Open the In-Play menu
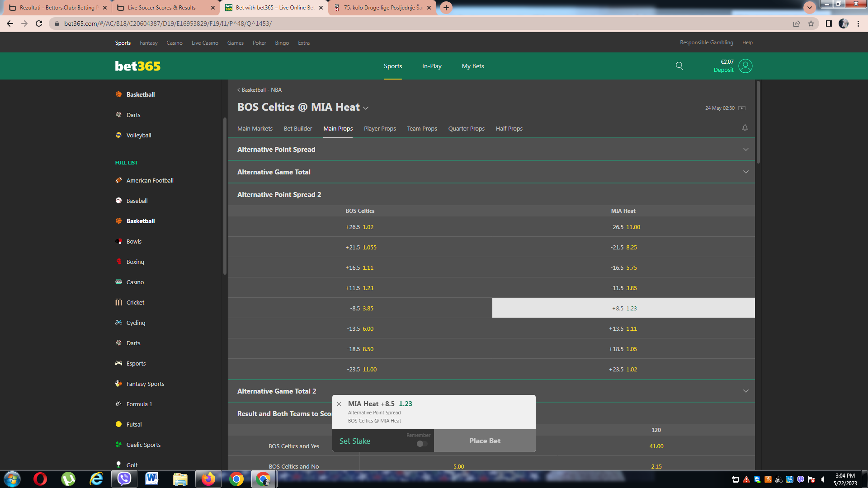868x488 pixels. (x=431, y=66)
